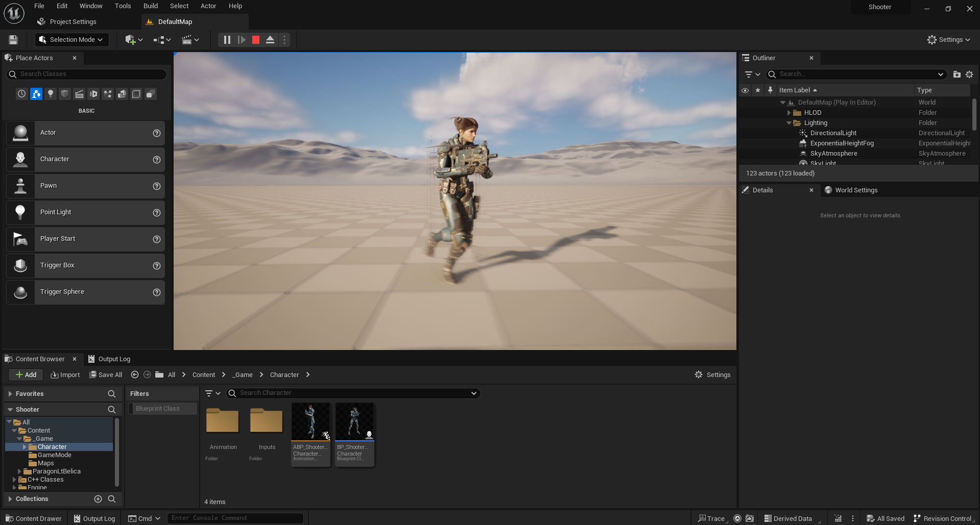980x525 pixels.
Task: Select the Basic actors category
Action: (x=36, y=94)
